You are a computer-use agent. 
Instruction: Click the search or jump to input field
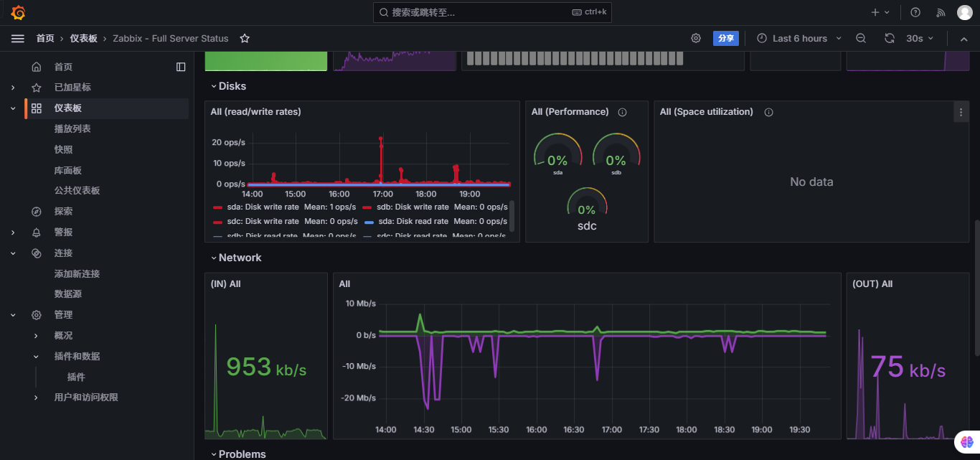coord(492,12)
